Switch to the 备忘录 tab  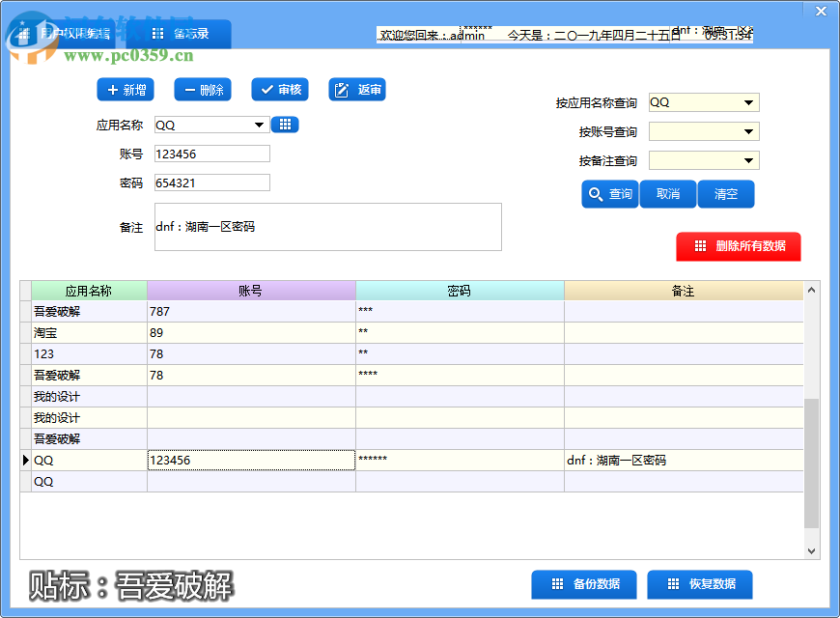click(x=190, y=34)
